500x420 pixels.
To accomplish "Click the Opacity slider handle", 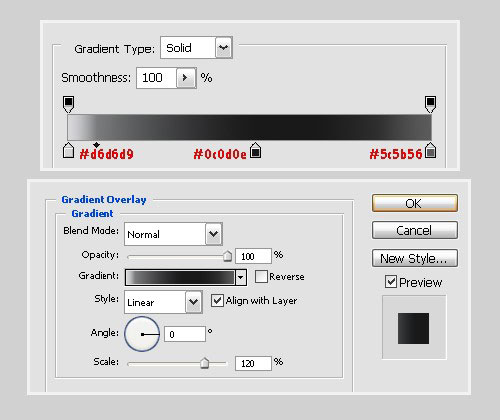I will pyautogui.click(x=227, y=256).
